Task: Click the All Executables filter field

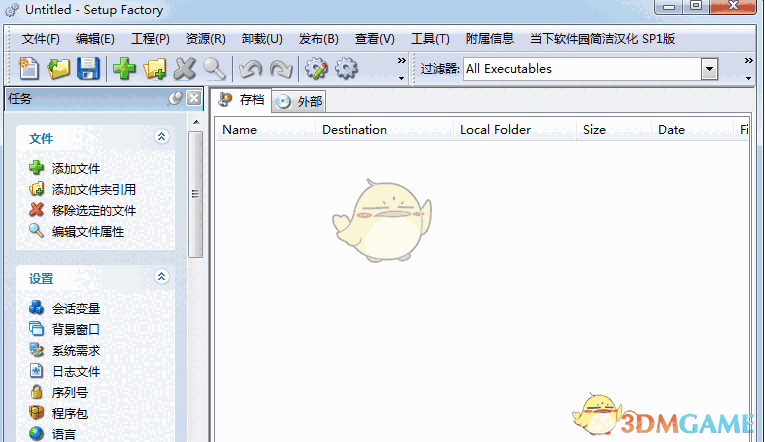Action: (x=583, y=69)
